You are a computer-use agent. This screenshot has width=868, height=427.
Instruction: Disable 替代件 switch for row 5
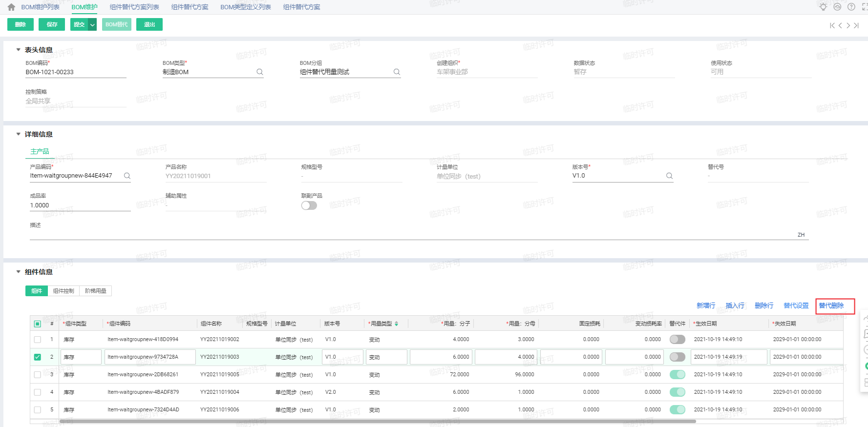[677, 409]
